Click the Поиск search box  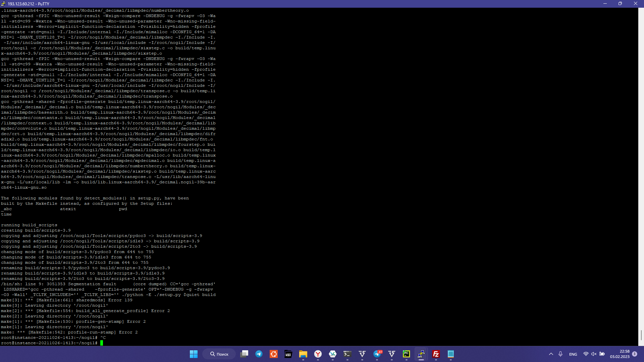[x=219, y=354]
